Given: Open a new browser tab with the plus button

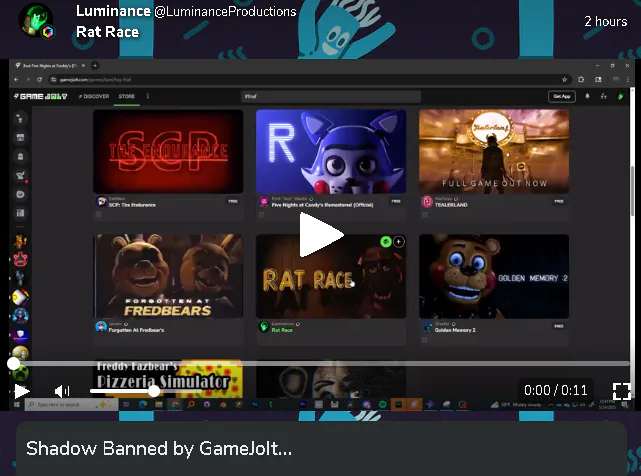Looking at the screenshot, I should coord(95,65).
